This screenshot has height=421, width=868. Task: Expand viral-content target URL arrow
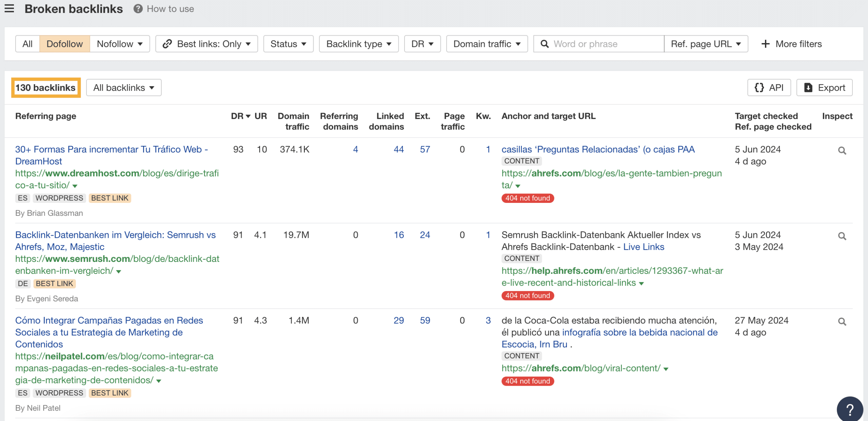tap(666, 369)
